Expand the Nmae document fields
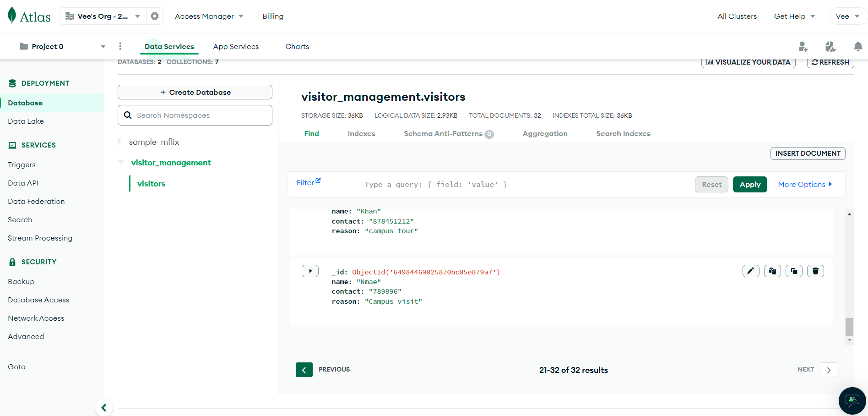The image size is (868, 416). 310,271
